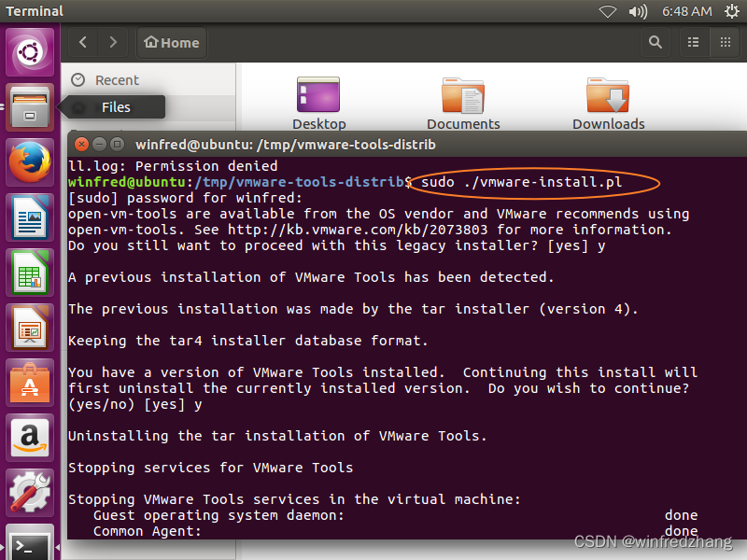Screen dimensions: 747x560
Task: Click 'Guest operating system daemon:' line
Action: (218, 516)
